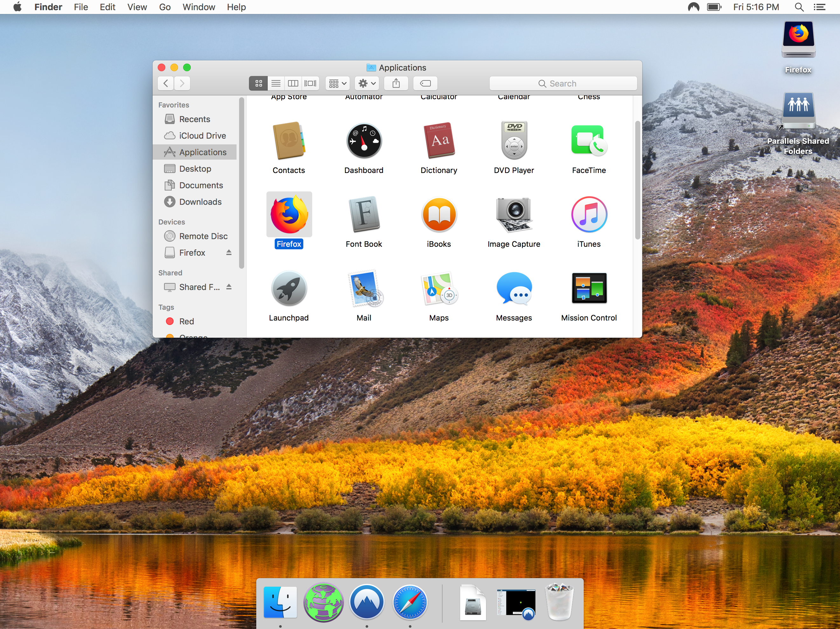This screenshot has width=840, height=629.
Task: Eject the Firefox device in sidebar
Action: coord(229,252)
